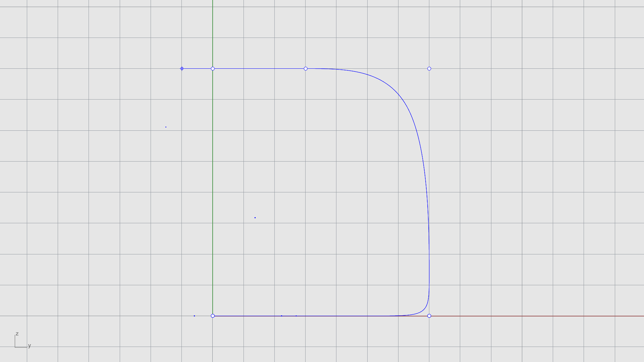Select the bottom-left control point at origin
Viewport: 644px width, 362px height.
[x=213, y=316]
